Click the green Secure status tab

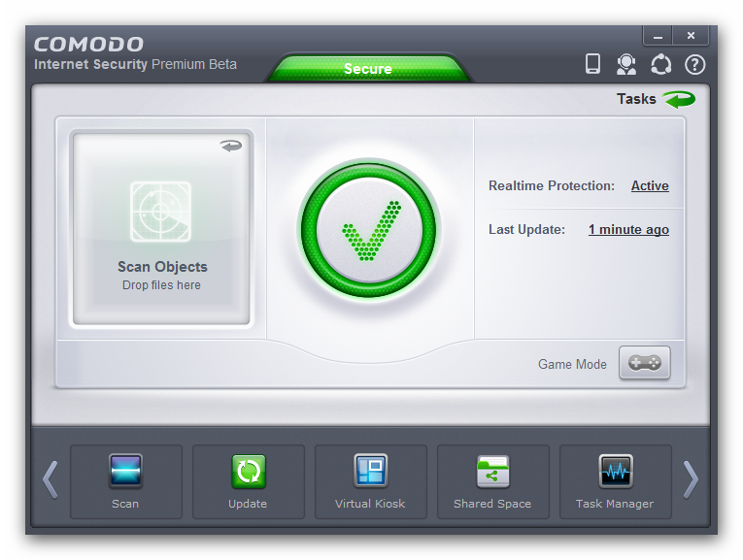[368, 69]
